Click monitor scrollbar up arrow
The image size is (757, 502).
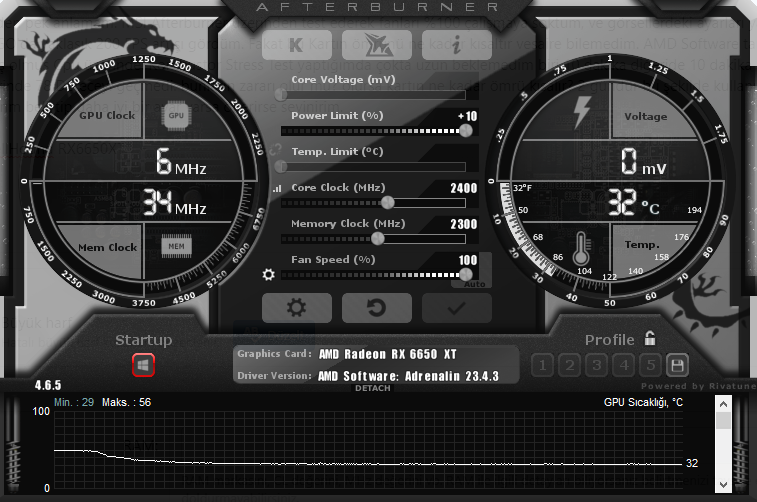coord(723,404)
